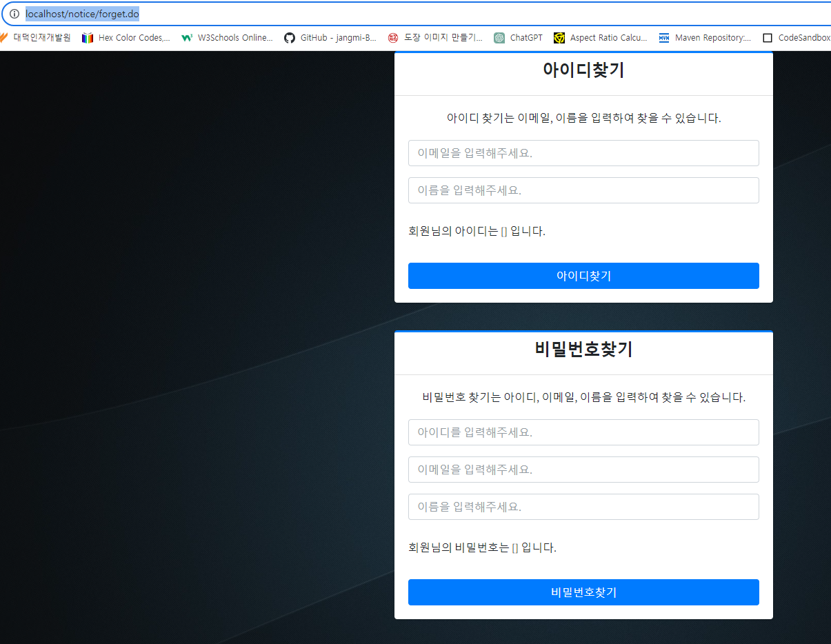
Task: Click the 비밀번호 찾기는 아이디, 이메일 instruction text
Action: pyautogui.click(x=583, y=397)
